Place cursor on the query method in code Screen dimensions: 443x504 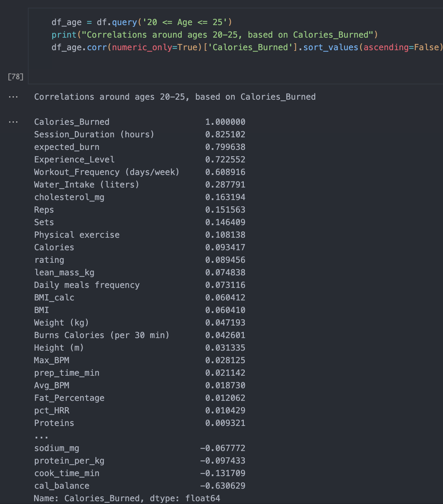pyautogui.click(x=124, y=22)
